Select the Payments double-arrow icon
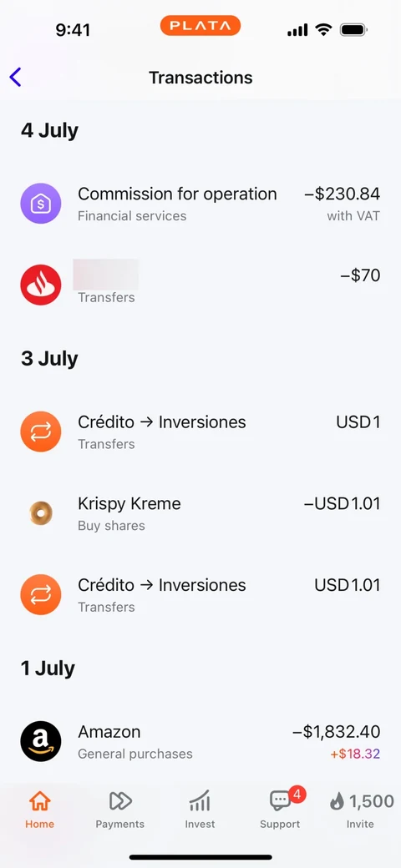This screenshot has width=401, height=868. point(120,800)
